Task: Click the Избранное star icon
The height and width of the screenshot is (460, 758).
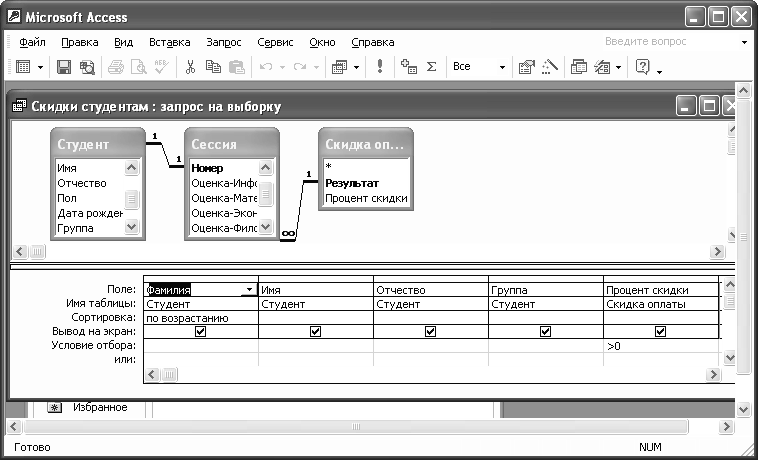Action: click(x=54, y=408)
